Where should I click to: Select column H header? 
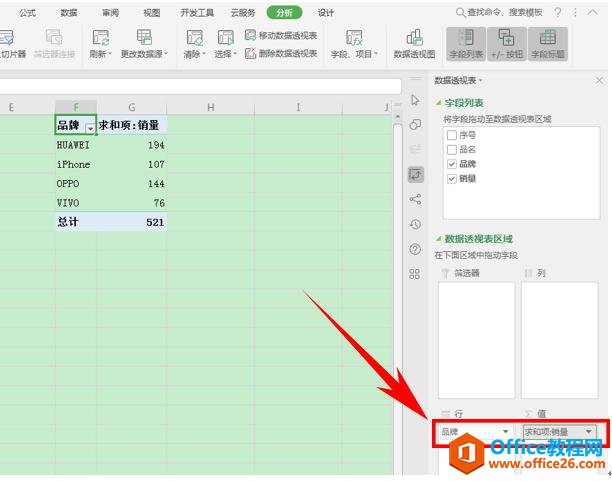[x=211, y=107]
